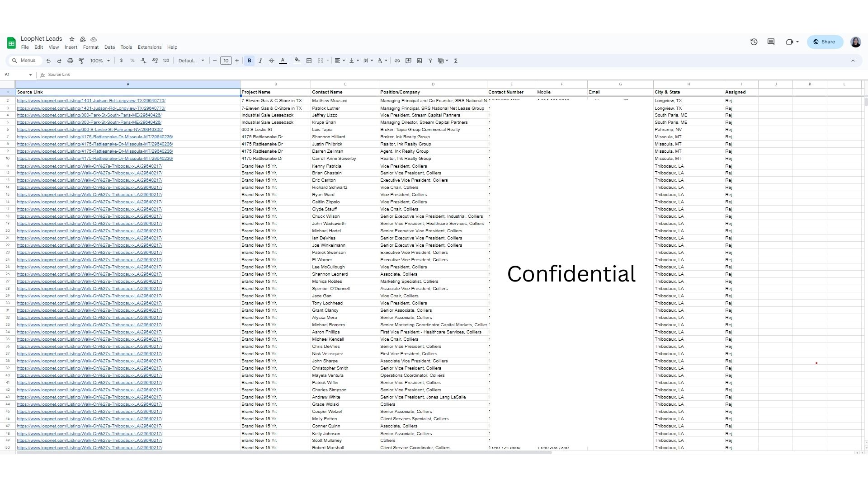Open the 123 more formats button

[x=166, y=61]
